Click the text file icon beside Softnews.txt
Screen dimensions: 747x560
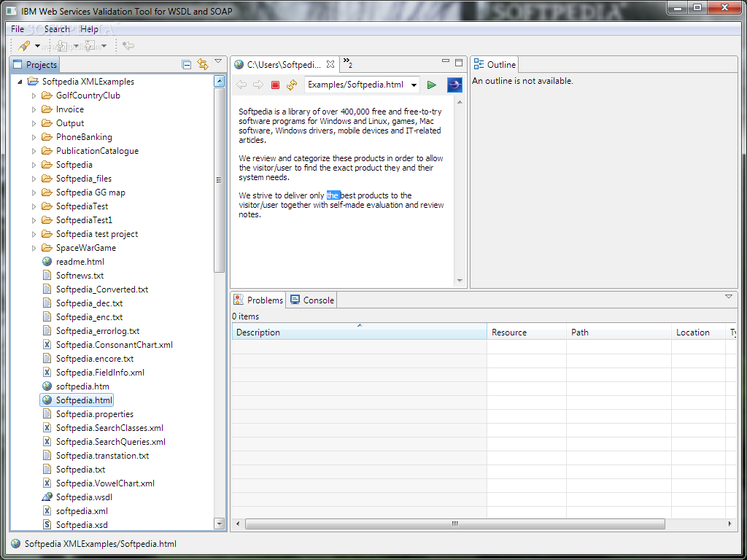[47, 275]
